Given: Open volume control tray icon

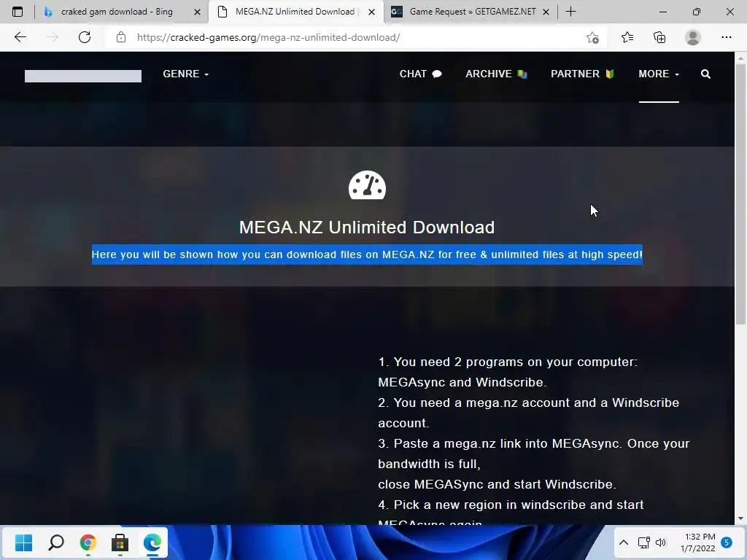Looking at the screenshot, I should [x=661, y=542].
